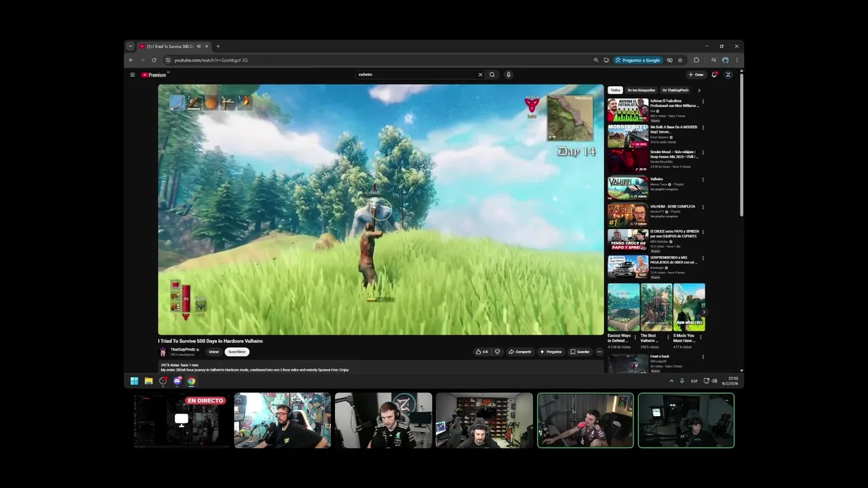Screen dimensions: 868x488
Task: Click the Valheim video player
Action: 380,209
